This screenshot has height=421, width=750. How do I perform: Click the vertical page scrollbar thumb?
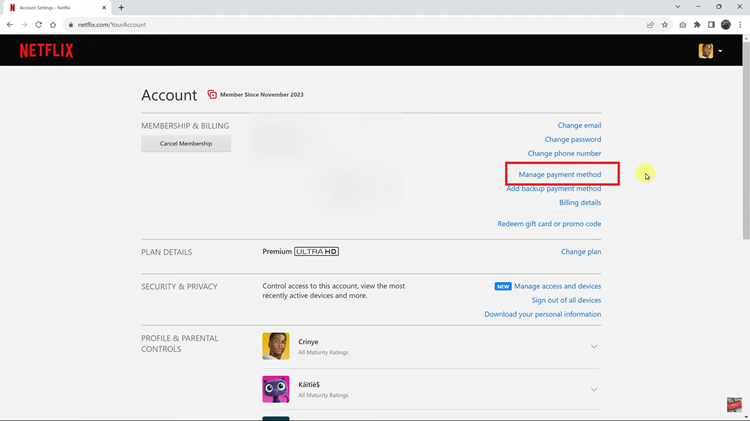tap(746, 141)
